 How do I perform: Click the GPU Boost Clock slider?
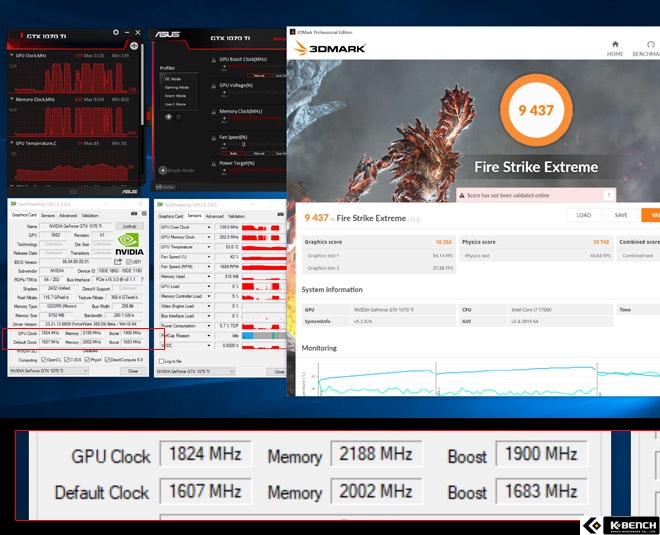pos(256,66)
